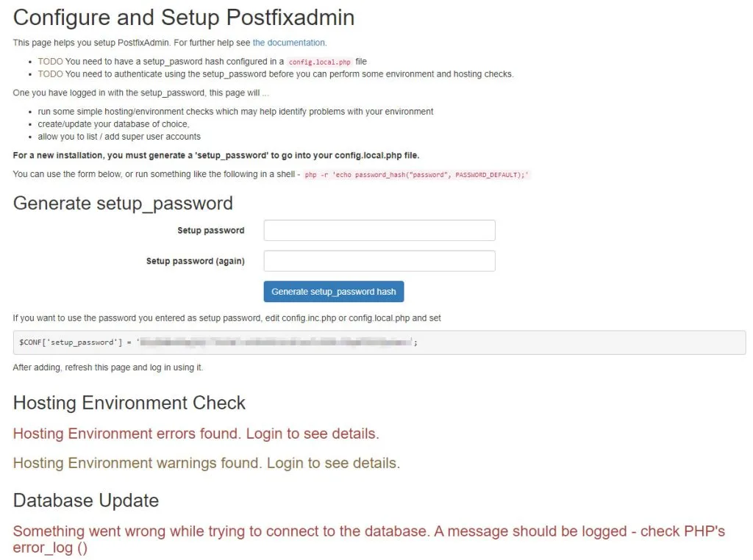Open the documentation link
Image resolution: width=753 pixels, height=560 pixels.
(289, 43)
